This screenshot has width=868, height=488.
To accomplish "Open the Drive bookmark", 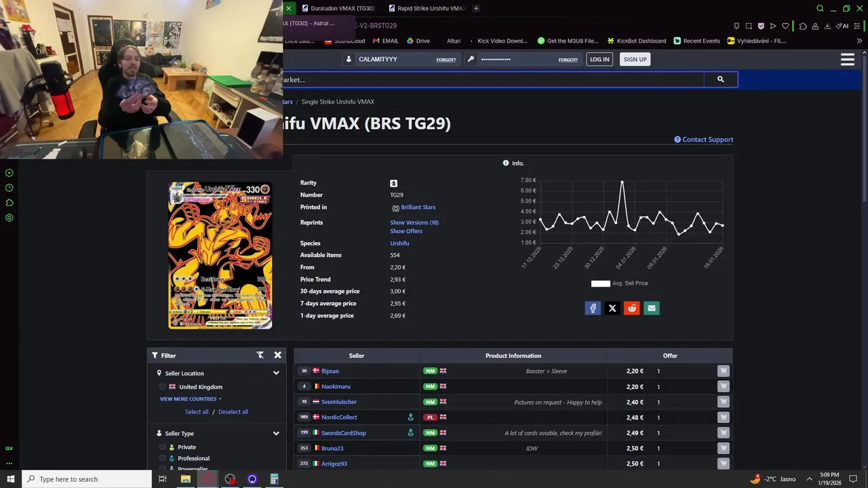I will tap(418, 41).
